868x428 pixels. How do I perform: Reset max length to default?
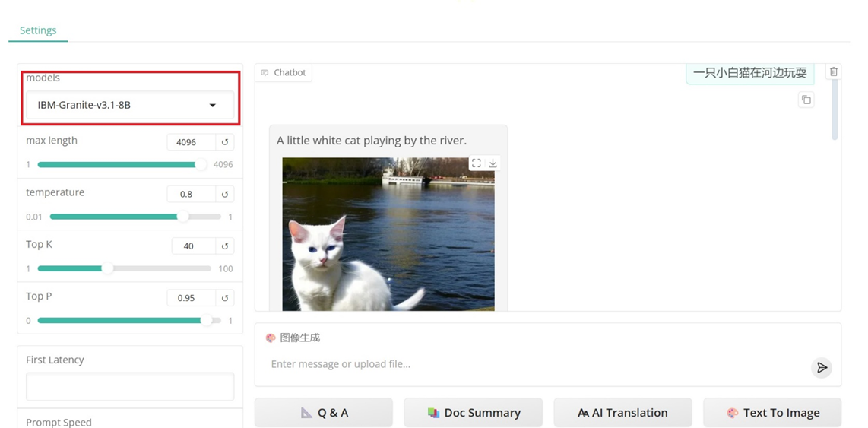pos(225,142)
